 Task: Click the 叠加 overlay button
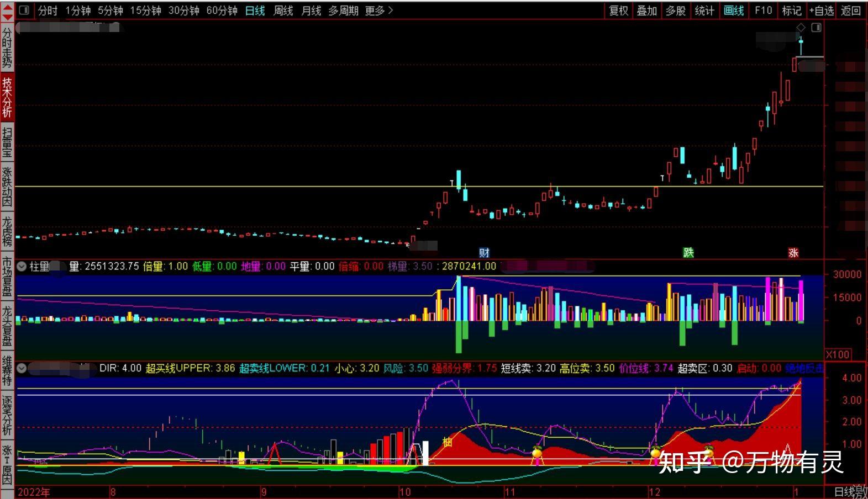[x=647, y=10]
